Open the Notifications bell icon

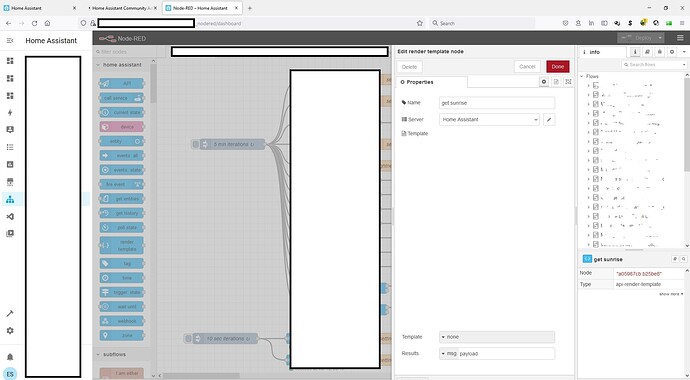pyautogui.click(x=10, y=357)
